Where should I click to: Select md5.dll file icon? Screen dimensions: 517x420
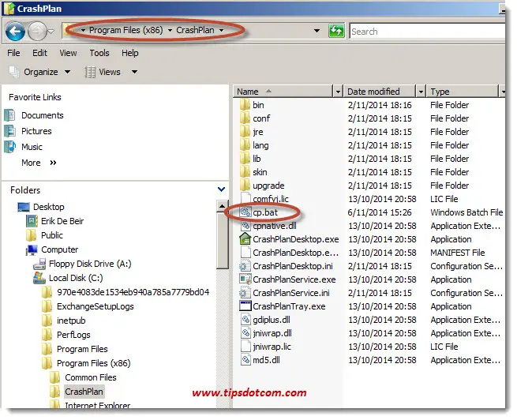245,360
